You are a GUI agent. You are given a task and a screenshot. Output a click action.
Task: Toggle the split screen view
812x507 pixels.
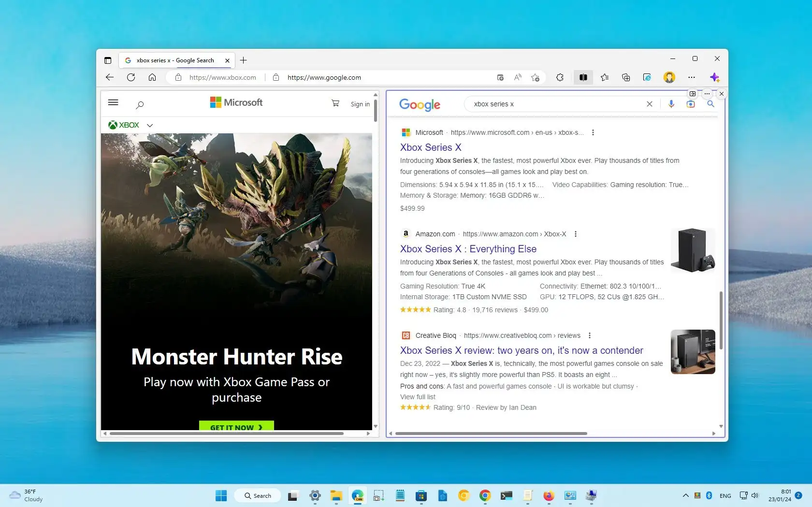point(583,77)
